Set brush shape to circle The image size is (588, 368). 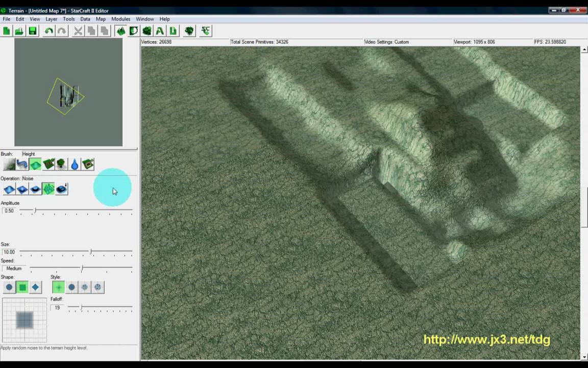(9, 287)
